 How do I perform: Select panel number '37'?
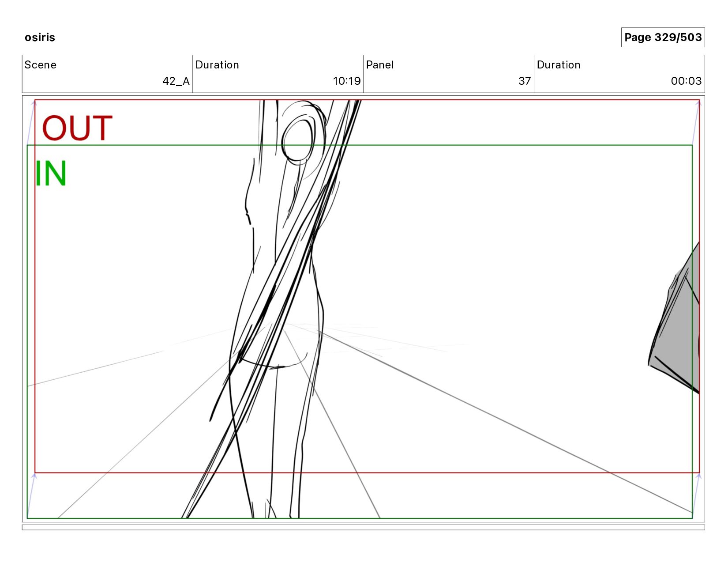click(x=525, y=81)
